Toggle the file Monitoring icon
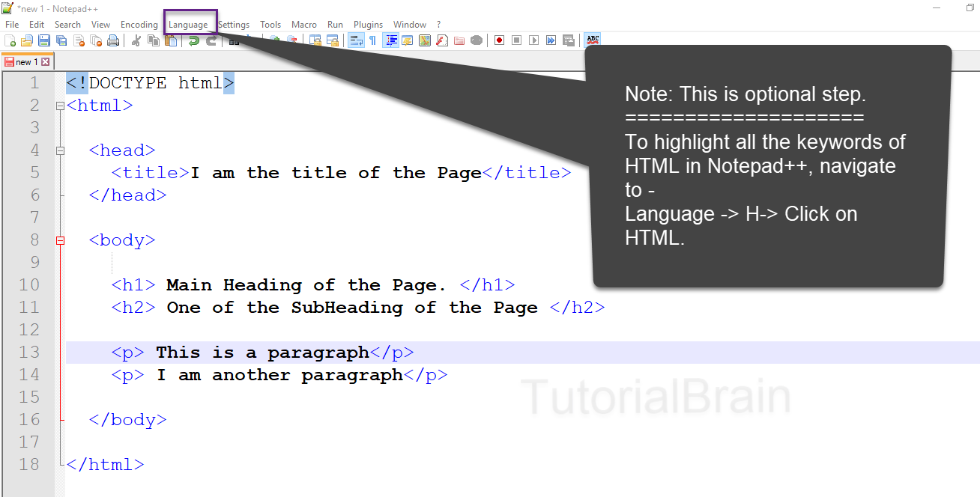Image resolution: width=980 pixels, height=497 pixels. [x=476, y=40]
